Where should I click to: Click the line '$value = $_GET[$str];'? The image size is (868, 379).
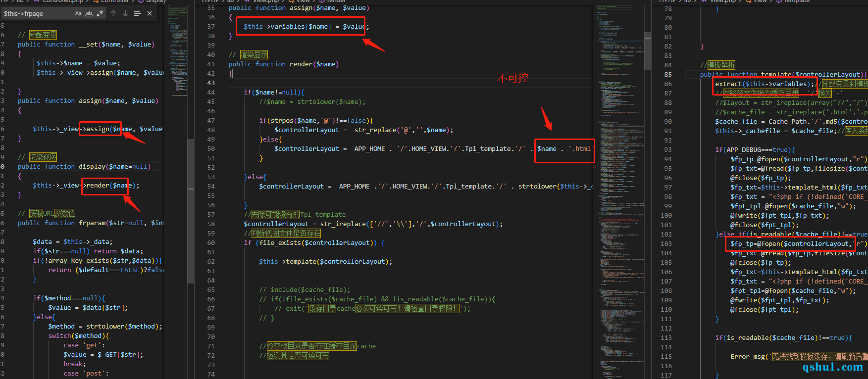[x=103, y=354]
